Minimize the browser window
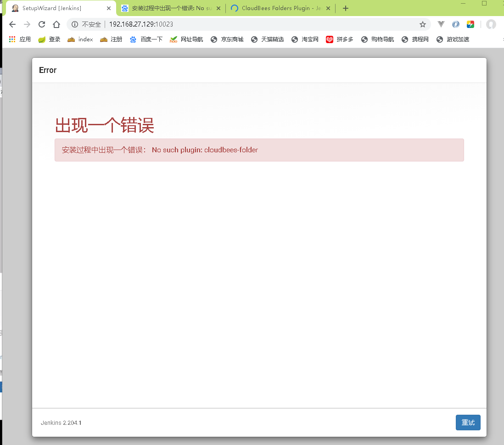 click(x=463, y=3)
